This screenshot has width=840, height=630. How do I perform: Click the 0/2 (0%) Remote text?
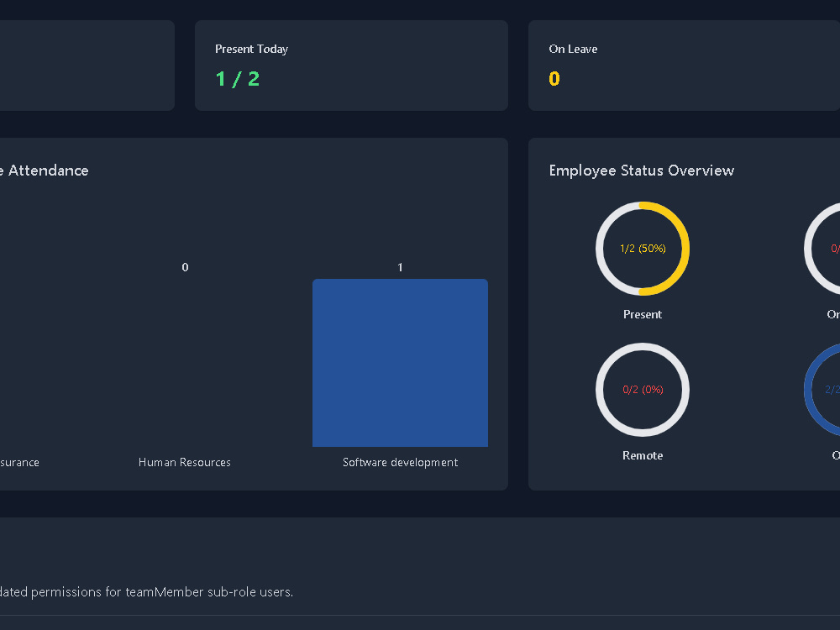pyautogui.click(x=643, y=390)
